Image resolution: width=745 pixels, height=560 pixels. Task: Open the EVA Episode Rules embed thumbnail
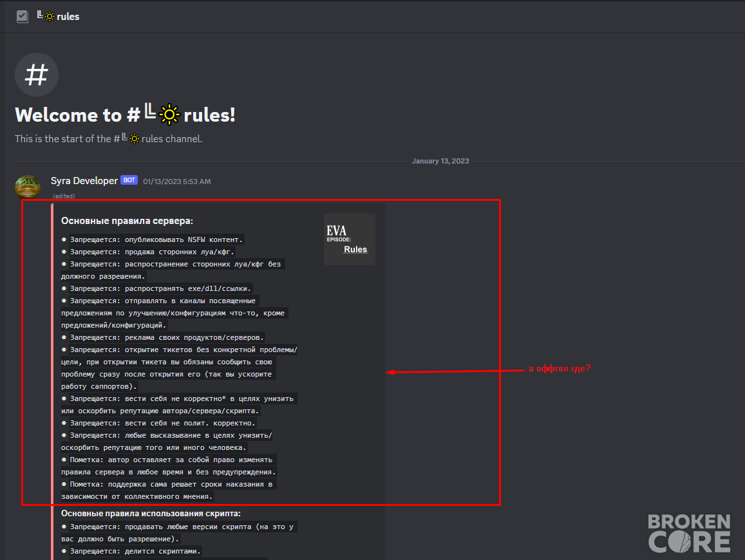(349, 239)
